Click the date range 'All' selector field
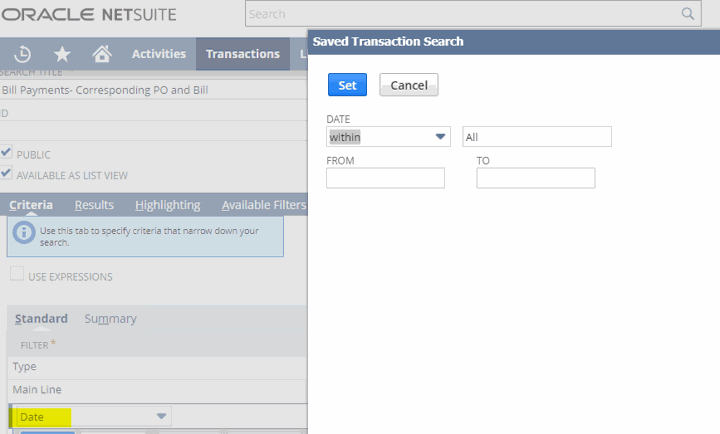Viewport: 720px width, 434px height. point(537,137)
